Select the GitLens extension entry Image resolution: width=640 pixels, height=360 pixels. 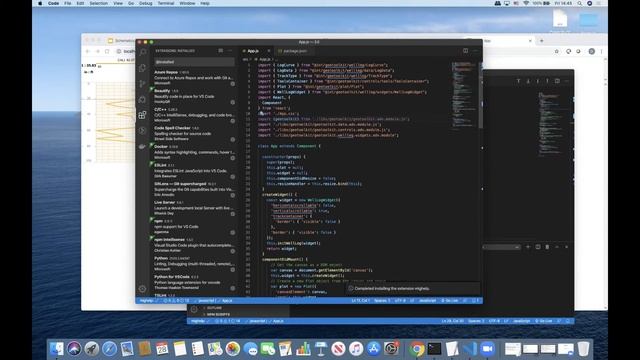coord(194,189)
